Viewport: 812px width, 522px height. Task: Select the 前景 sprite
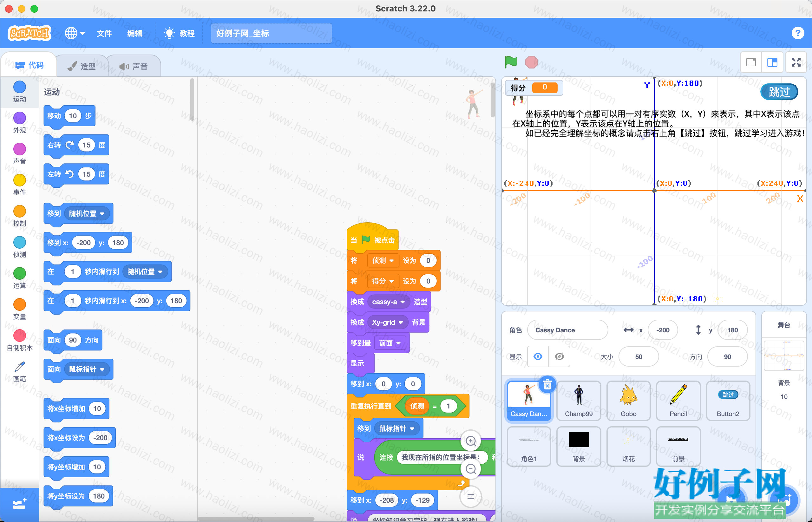coord(678,447)
